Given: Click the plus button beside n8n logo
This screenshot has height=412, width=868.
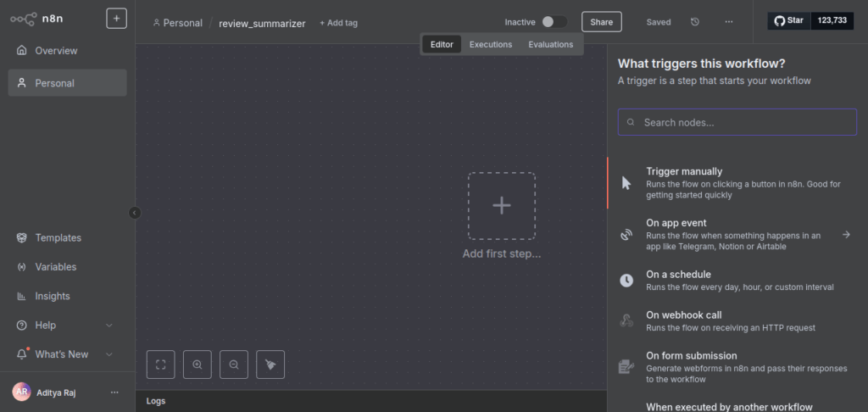Looking at the screenshot, I should pos(116,19).
